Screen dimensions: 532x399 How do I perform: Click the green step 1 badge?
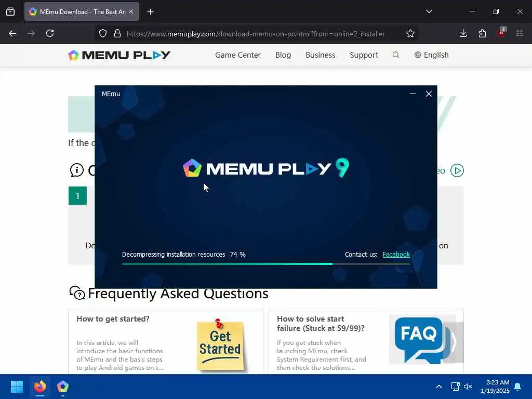77,195
